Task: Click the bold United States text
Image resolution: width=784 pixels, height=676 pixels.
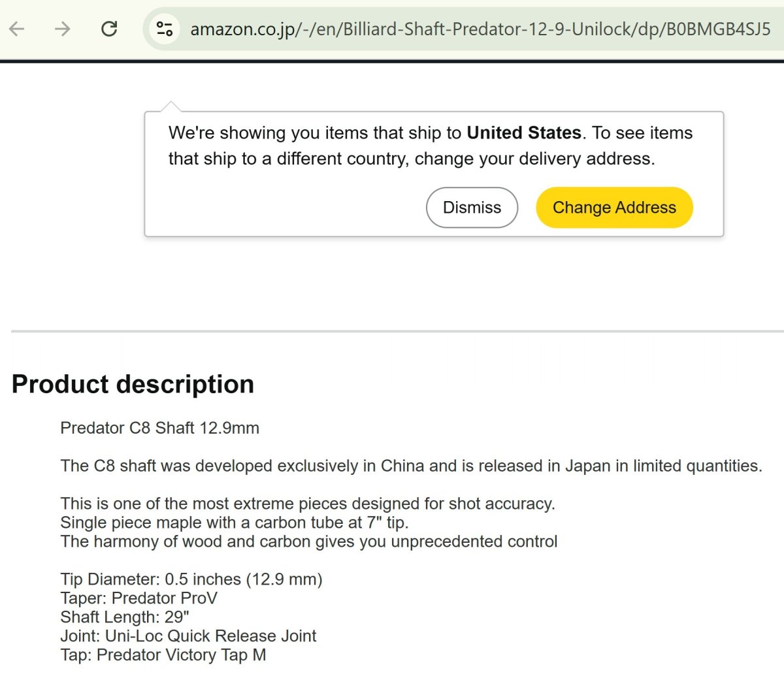Action: pos(524,133)
